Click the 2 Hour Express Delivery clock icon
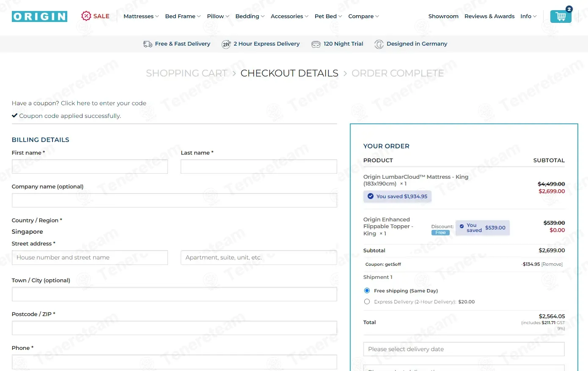Viewport: 588px width, 371px height. pos(226,44)
